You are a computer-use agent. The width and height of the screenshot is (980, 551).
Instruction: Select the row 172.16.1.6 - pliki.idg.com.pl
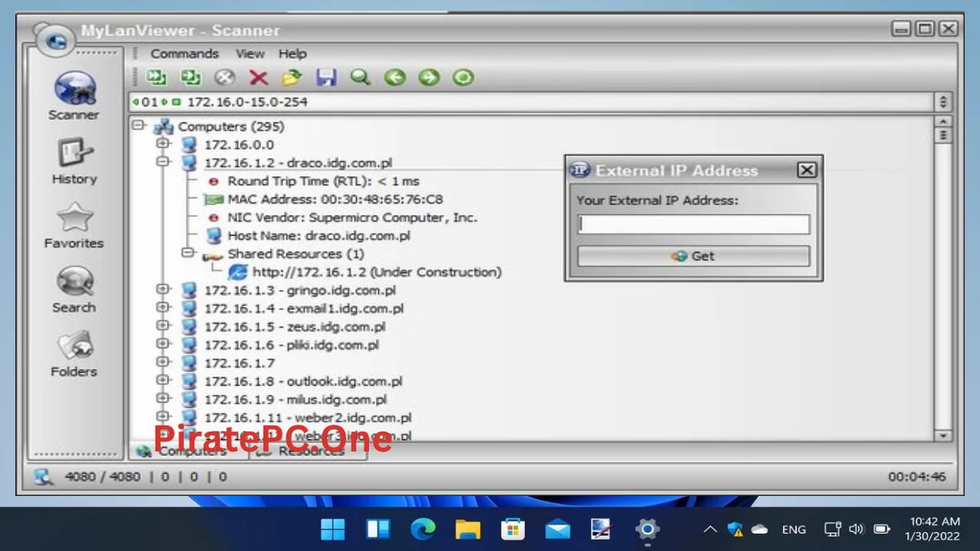[291, 345]
